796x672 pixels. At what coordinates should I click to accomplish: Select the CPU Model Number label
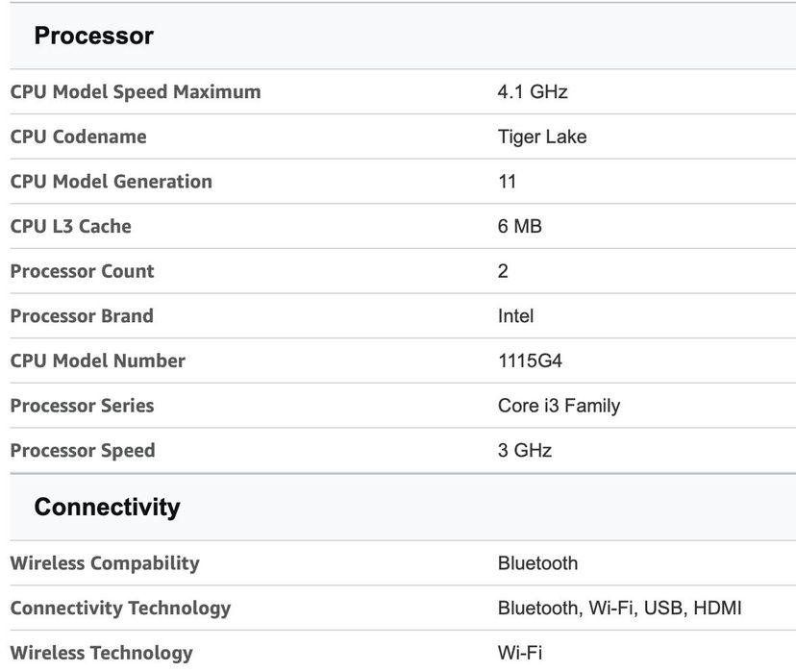coord(97,361)
